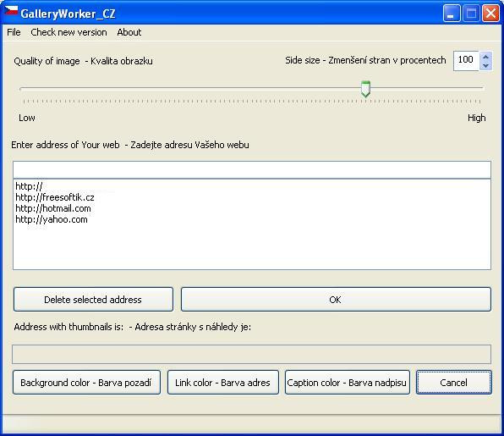Decrease side size with the down arrow
Viewport: 504px width, 436px height.
485,65
